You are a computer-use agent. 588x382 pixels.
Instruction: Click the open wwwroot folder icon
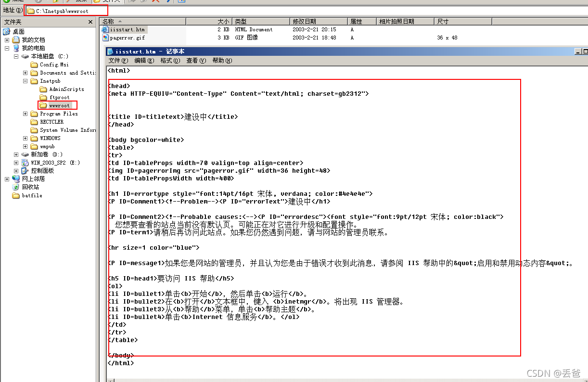coord(43,105)
